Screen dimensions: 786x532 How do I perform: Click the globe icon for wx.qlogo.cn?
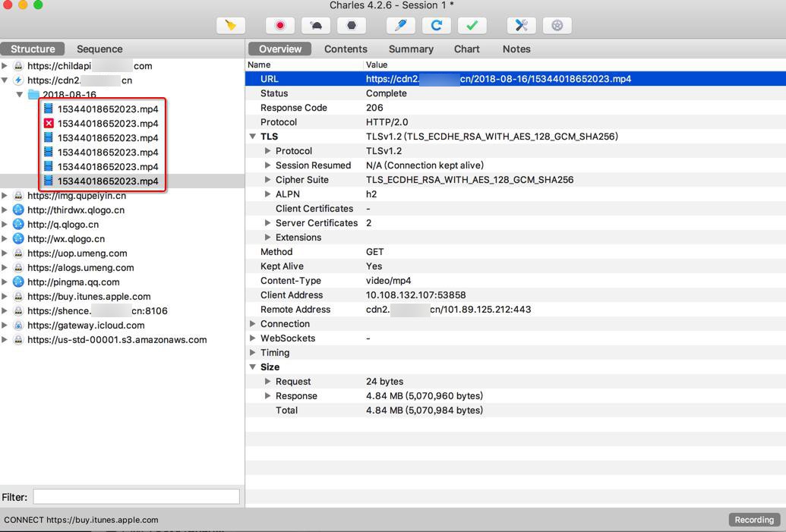[x=18, y=239]
